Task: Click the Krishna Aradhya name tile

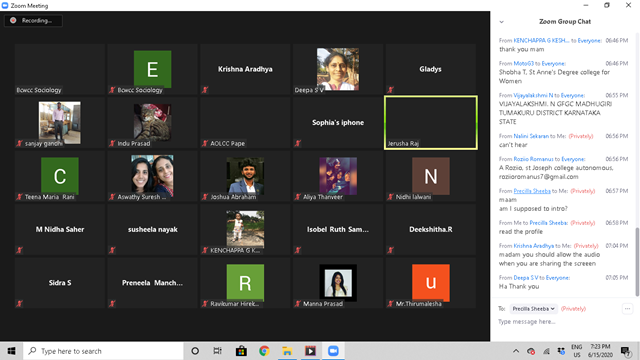Action: coord(245,69)
